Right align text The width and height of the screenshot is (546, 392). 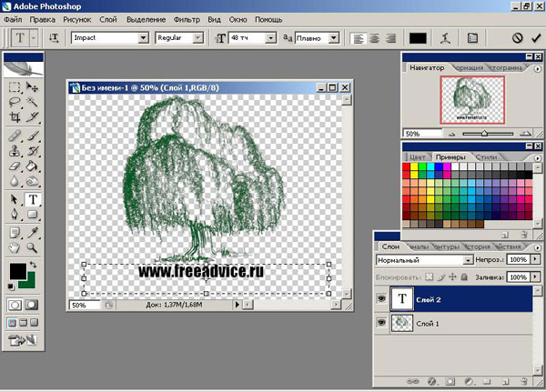pyautogui.click(x=390, y=38)
